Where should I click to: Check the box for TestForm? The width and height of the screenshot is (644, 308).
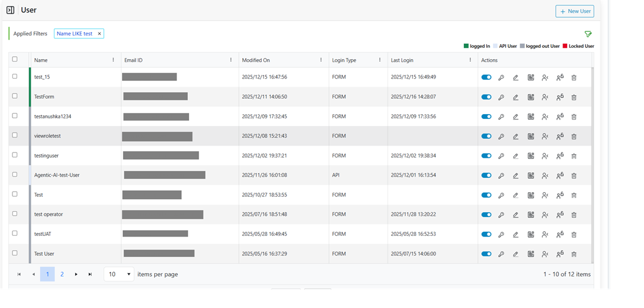[x=15, y=96]
